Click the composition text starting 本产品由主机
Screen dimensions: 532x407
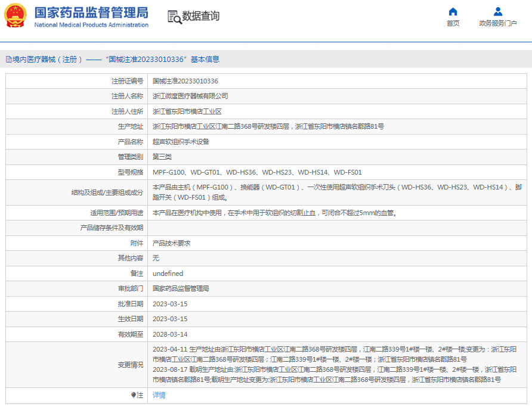[x=337, y=192]
